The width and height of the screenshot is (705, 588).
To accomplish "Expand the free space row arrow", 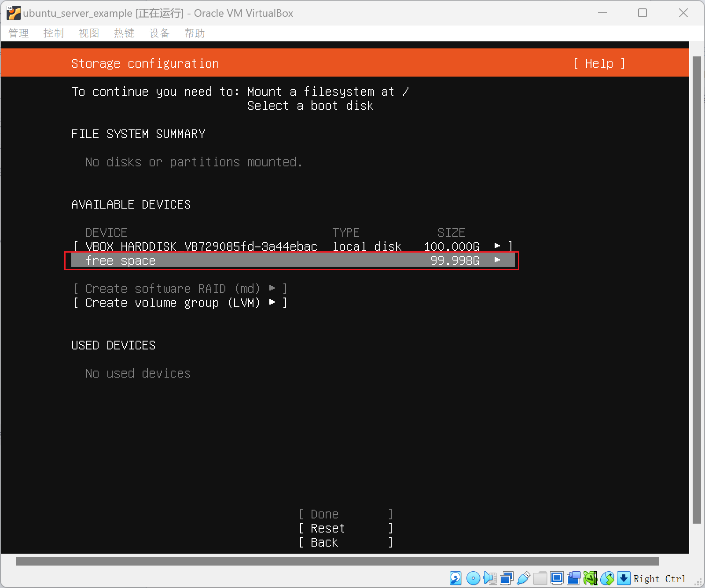I will (x=497, y=260).
